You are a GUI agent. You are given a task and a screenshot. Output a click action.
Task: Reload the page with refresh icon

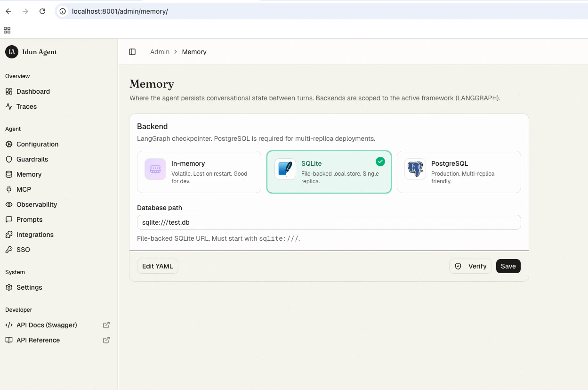(x=42, y=11)
